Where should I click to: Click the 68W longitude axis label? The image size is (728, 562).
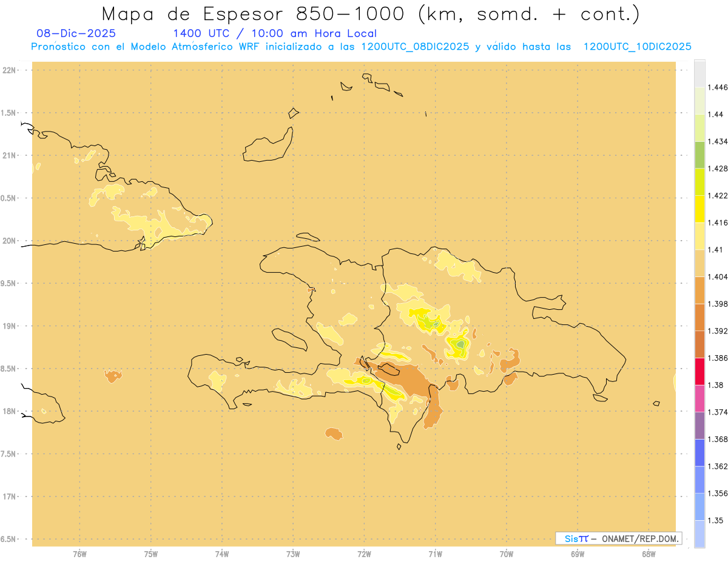[649, 554]
